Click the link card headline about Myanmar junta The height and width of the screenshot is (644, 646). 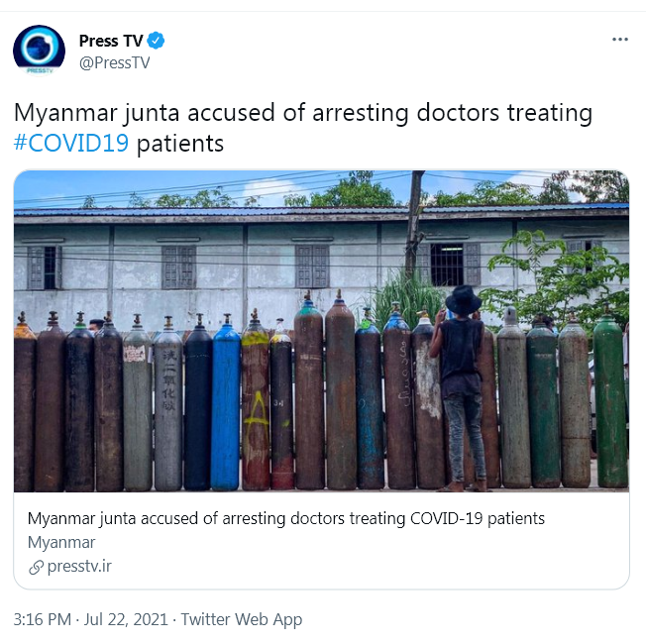286,519
